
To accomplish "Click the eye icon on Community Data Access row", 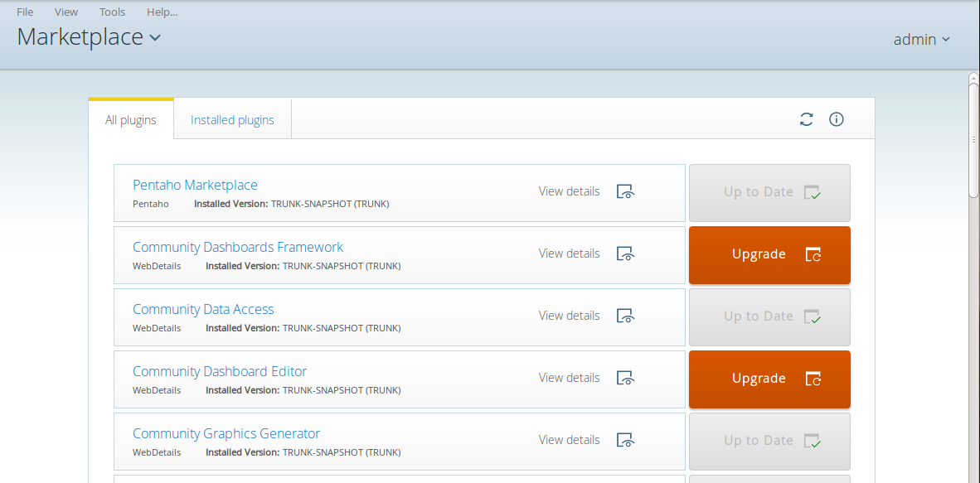I will point(626,316).
